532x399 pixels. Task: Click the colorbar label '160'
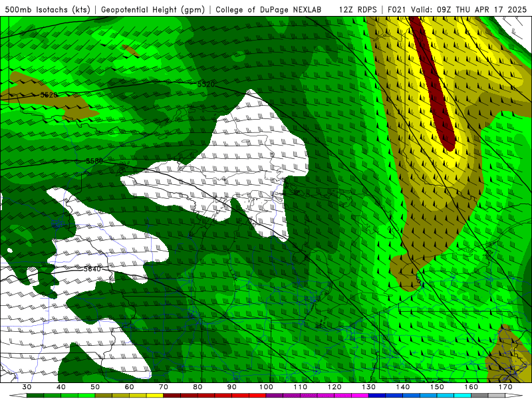click(x=471, y=387)
